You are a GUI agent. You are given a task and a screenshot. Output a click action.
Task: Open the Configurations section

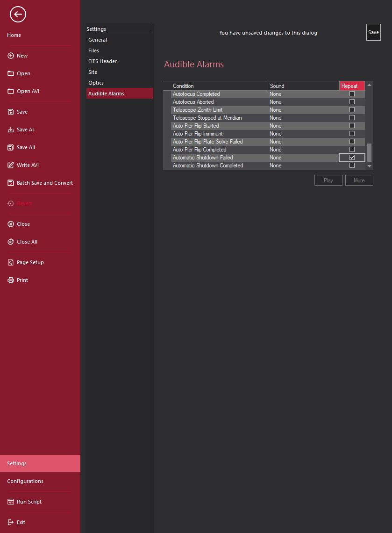click(x=25, y=481)
